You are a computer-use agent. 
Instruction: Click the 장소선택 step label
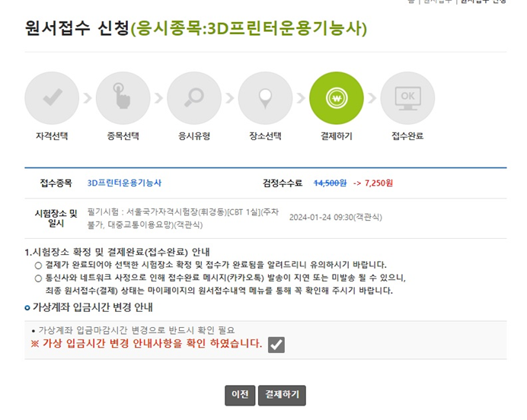click(x=266, y=136)
